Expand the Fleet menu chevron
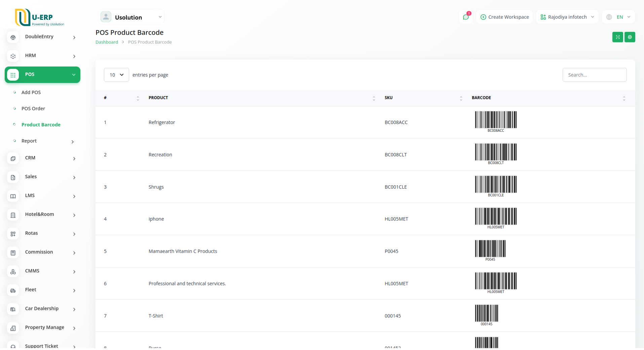 tap(74, 290)
